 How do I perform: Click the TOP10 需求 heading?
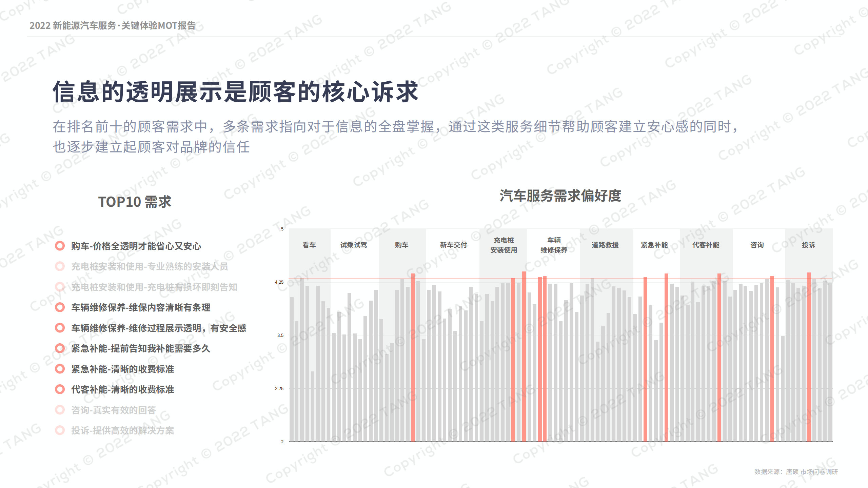point(135,202)
